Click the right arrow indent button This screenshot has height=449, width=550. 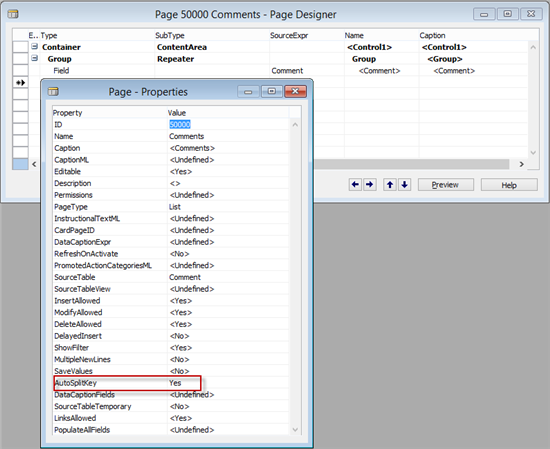[x=370, y=185]
